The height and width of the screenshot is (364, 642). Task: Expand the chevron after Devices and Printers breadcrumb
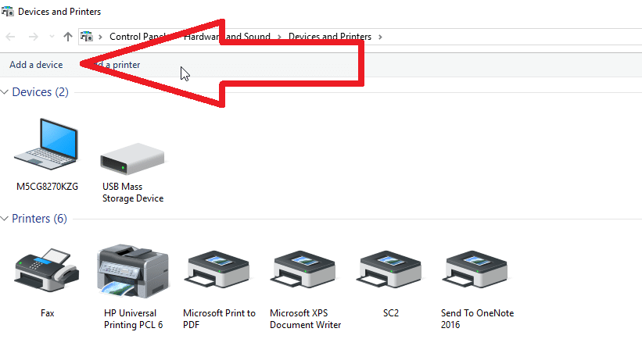pos(380,37)
